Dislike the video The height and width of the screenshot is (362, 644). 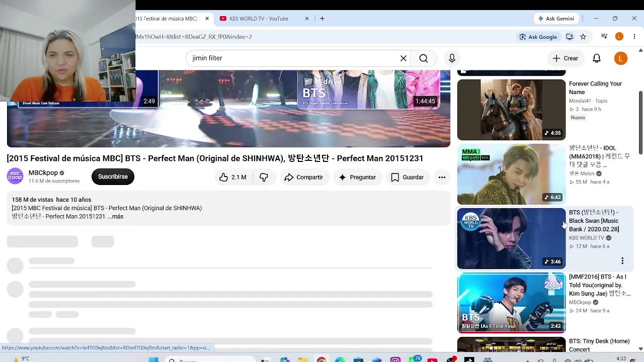click(x=264, y=177)
